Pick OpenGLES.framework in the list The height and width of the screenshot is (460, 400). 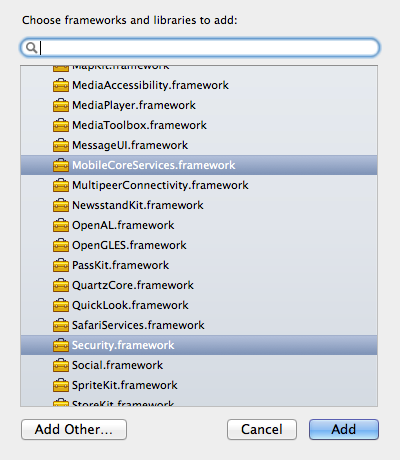click(199, 245)
